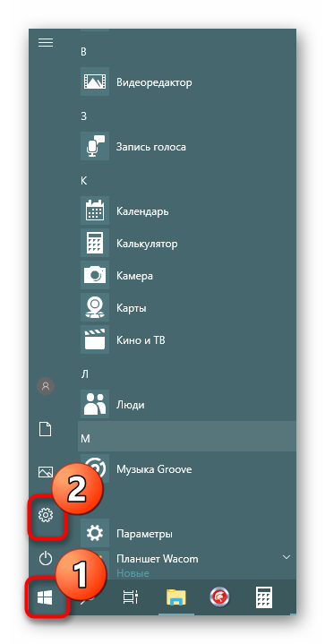Open the Pictures shortcut in the sidebar

(46, 472)
